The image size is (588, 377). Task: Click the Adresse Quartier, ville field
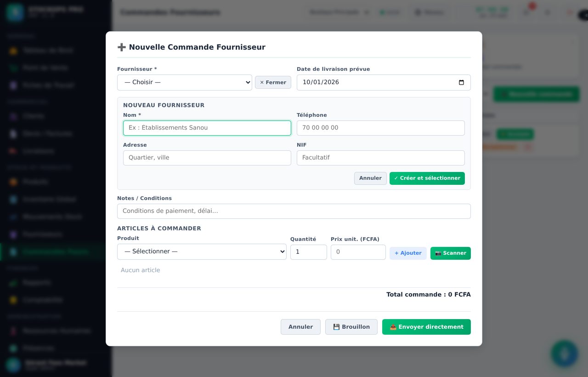click(x=207, y=158)
